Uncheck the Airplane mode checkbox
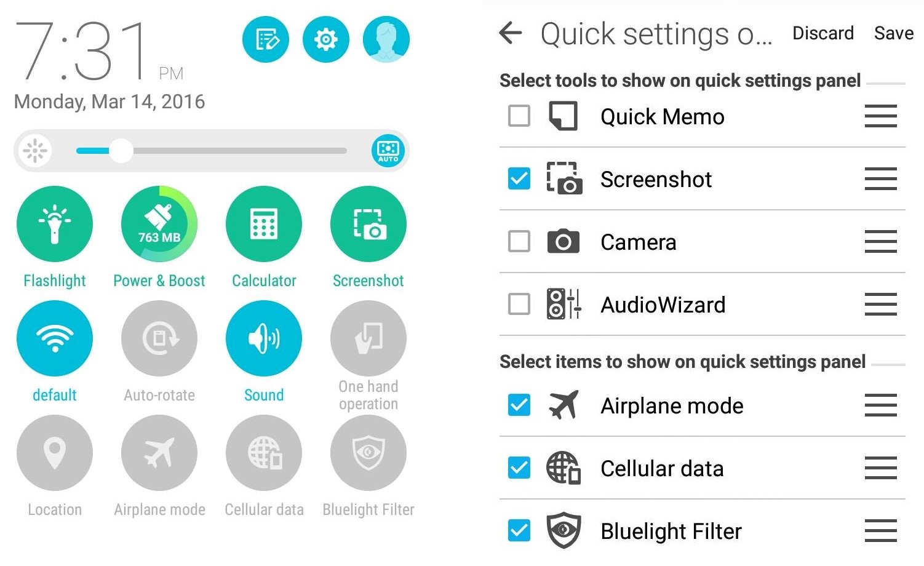 coord(519,405)
